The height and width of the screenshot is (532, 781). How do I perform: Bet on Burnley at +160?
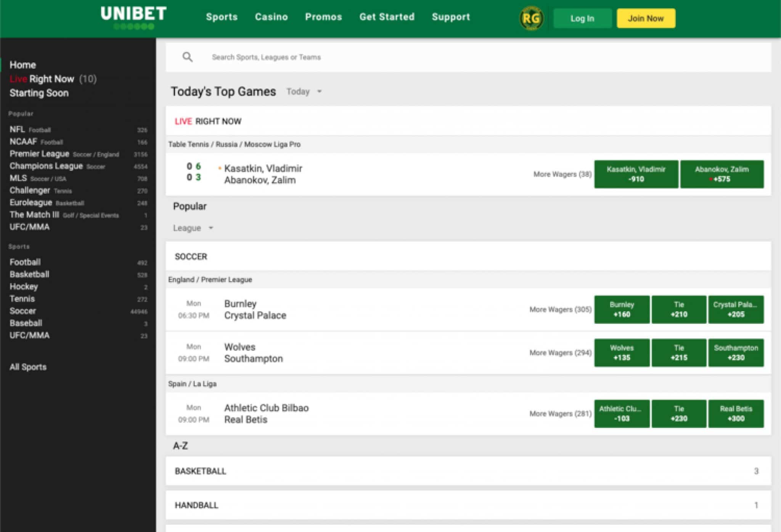coord(622,310)
